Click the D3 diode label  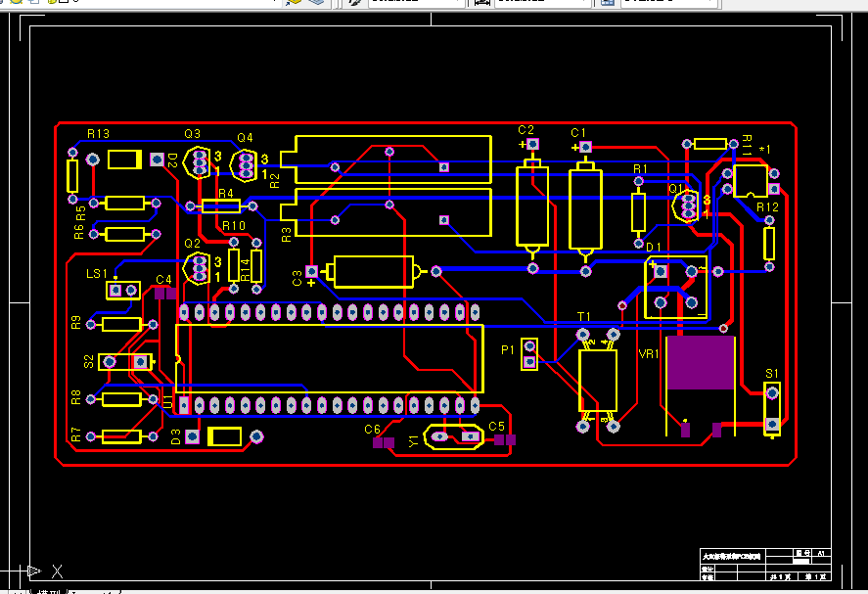(x=176, y=436)
